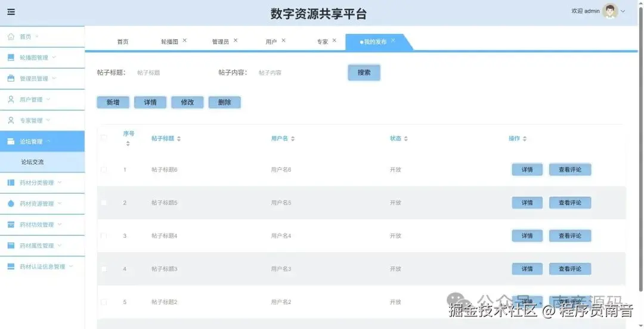Switch to the 用户 tab
Image resolution: width=644 pixels, height=329 pixels.
coord(271,42)
